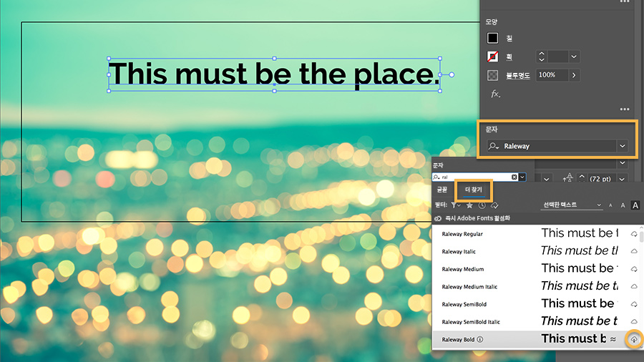Select large sample text size A
Screen dimensions: 644x362
point(635,205)
